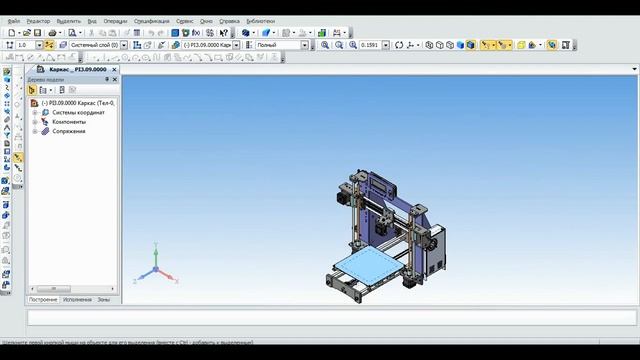Switch to the Зоны tab

(x=104, y=300)
